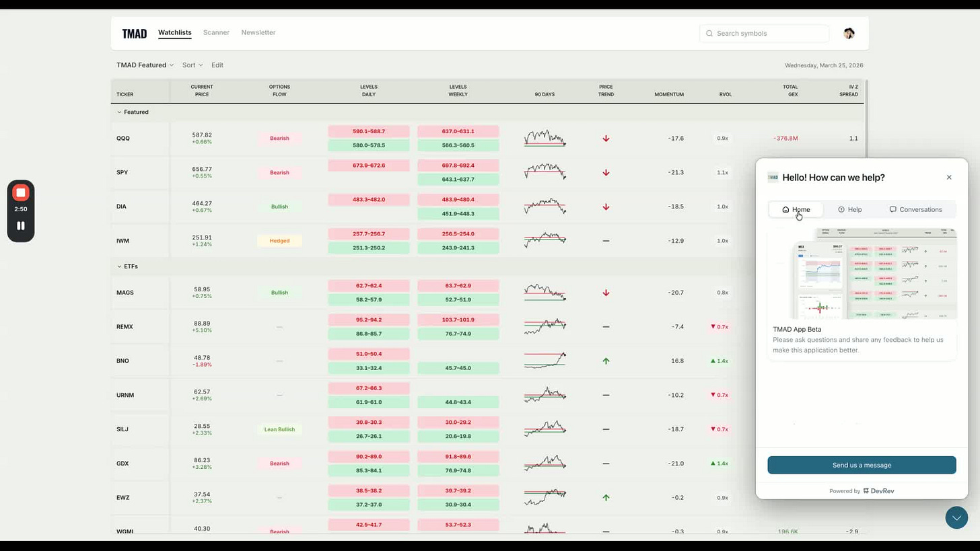
Task: Click the RVOL column header
Action: tap(725, 94)
